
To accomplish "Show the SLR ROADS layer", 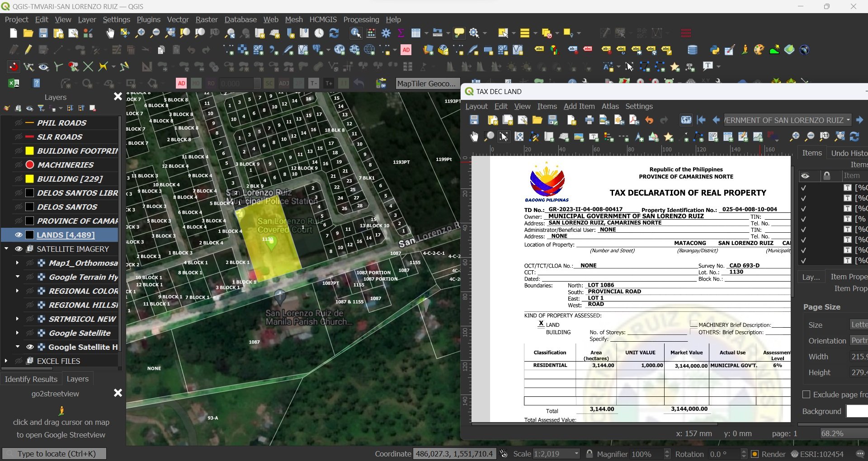I will [19, 137].
